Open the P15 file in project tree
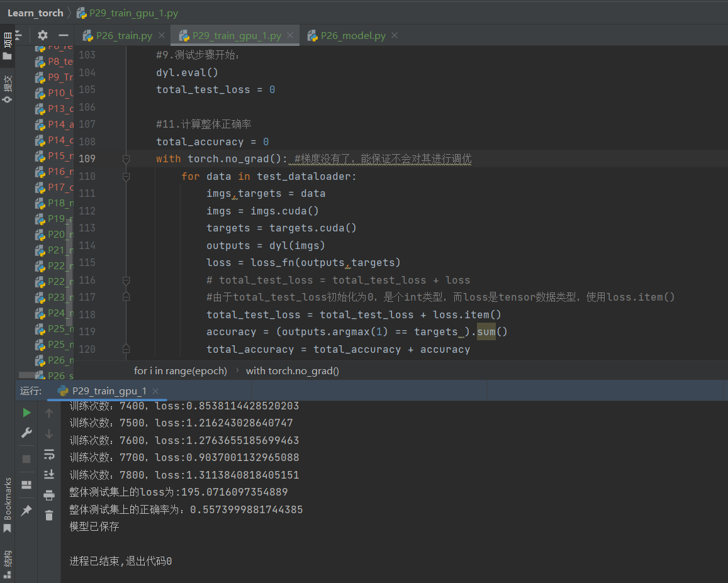 [54, 155]
